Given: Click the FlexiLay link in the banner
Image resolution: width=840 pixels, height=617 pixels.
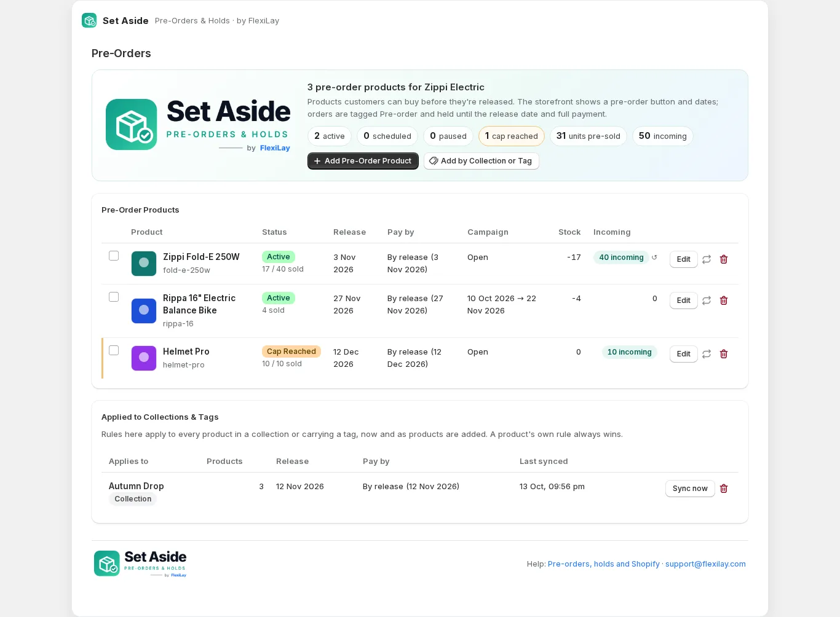Looking at the screenshot, I should click(x=275, y=148).
